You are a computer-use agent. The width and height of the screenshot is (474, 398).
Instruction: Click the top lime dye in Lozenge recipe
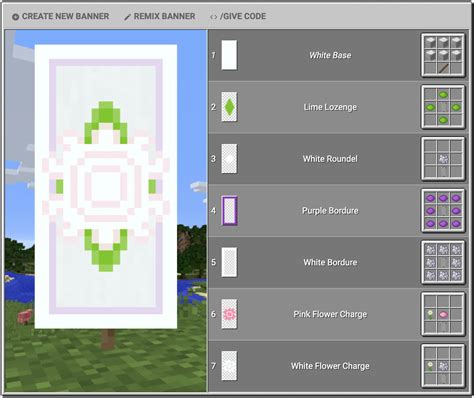pos(443,95)
